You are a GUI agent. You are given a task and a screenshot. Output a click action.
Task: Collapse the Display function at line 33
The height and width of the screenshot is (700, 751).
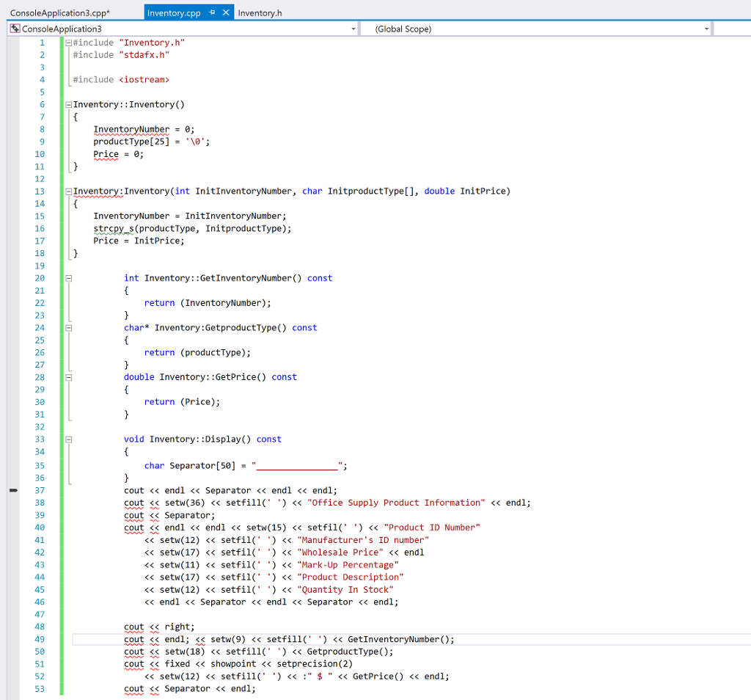click(x=68, y=439)
